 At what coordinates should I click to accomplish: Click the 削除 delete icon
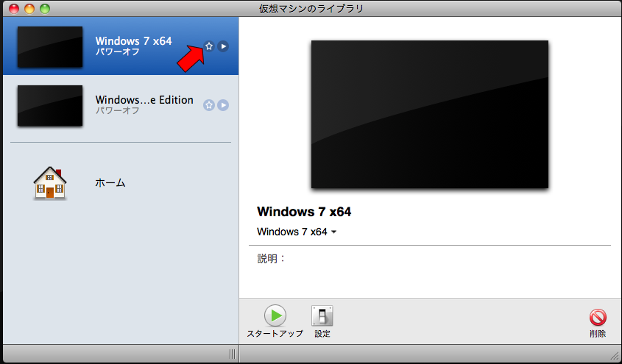598,318
